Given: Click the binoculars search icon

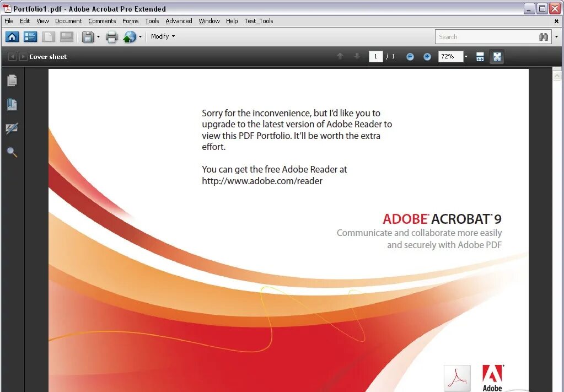Looking at the screenshot, I should [x=544, y=37].
